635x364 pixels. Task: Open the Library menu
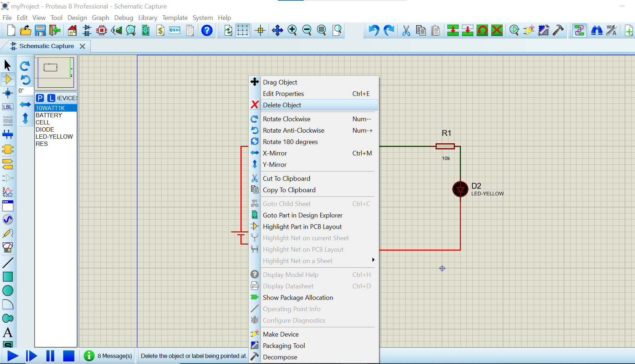click(x=147, y=18)
